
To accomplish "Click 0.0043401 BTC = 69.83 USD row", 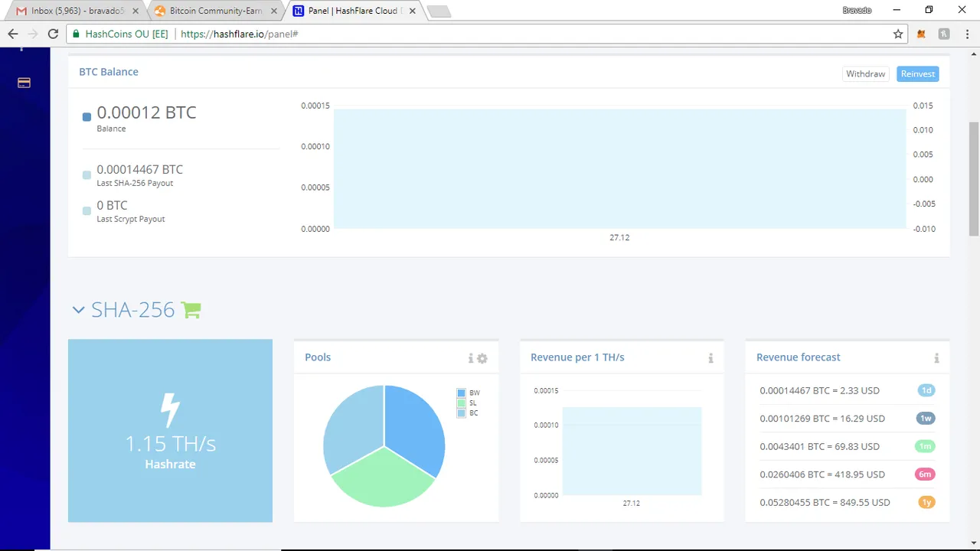I will (x=847, y=446).
